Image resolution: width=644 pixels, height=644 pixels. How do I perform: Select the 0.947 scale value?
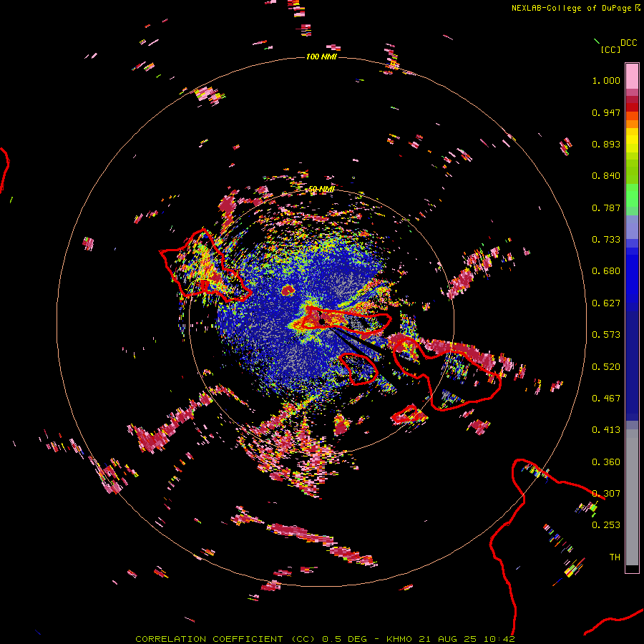point(606,112)
